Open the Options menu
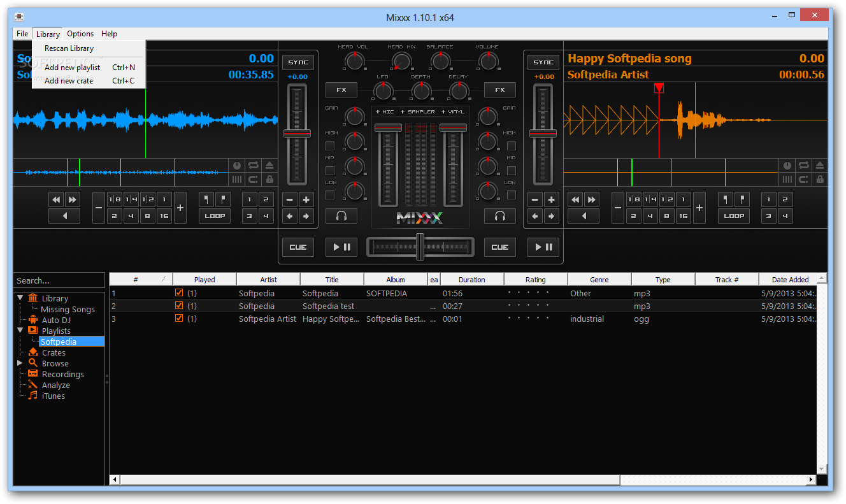 point(80,34)
